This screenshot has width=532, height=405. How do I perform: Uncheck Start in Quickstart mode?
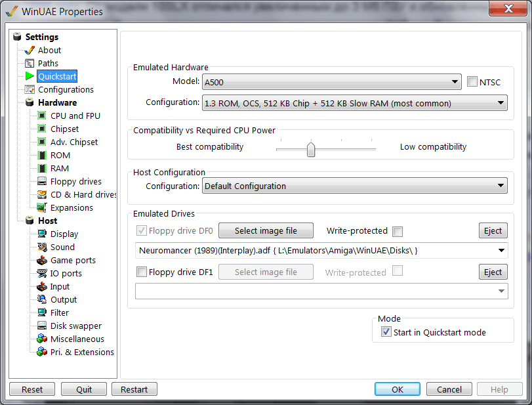coord(386,331)
